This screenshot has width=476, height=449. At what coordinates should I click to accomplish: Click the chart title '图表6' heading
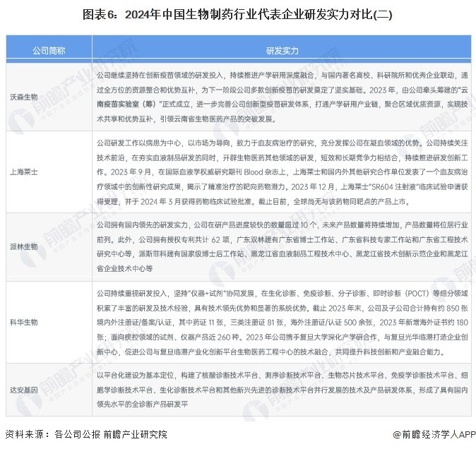click(x=237, y=15)
